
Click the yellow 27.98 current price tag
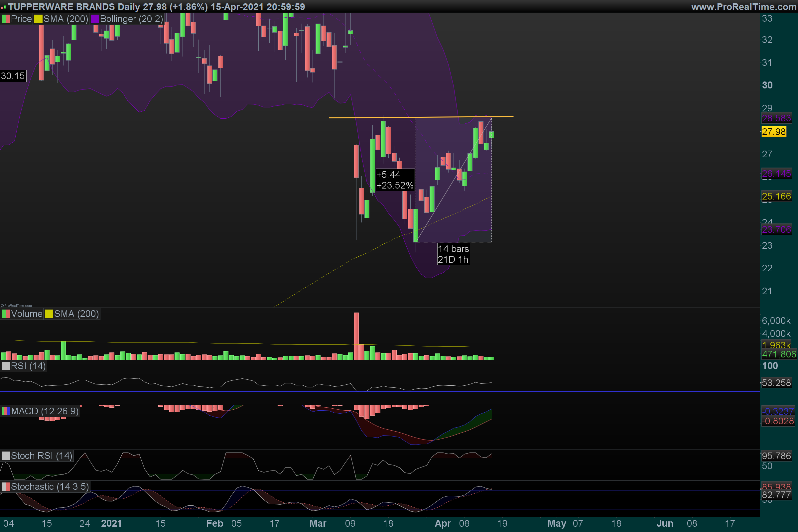(x=774, y=132)
